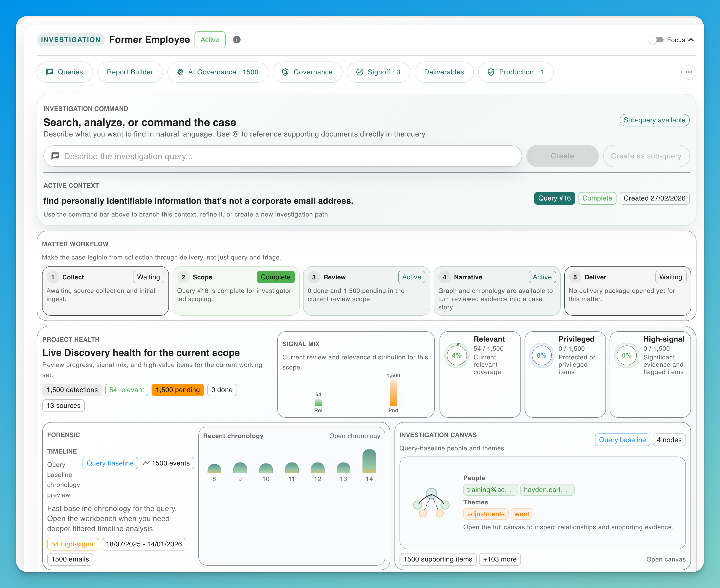This screenshot has height=588, width=720.
Task: Open the Deliverables tab
Action: point(444,72)
